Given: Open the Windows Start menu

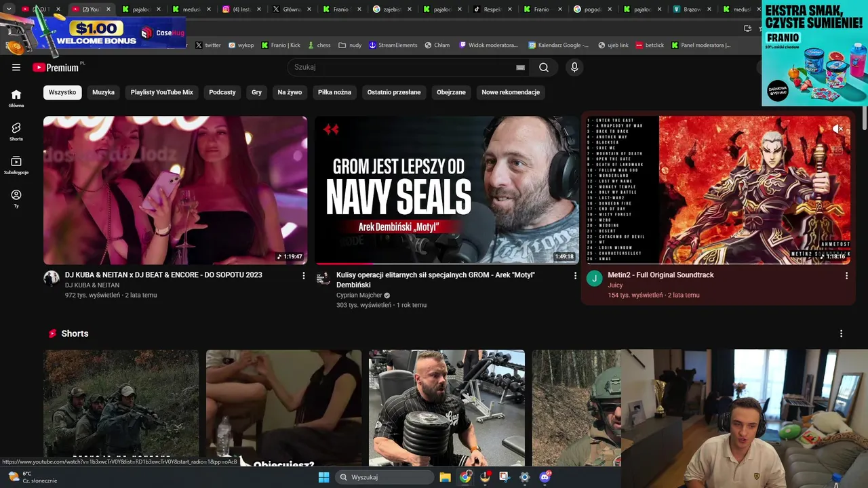Looking at the screenshot, I should (323, 477).
